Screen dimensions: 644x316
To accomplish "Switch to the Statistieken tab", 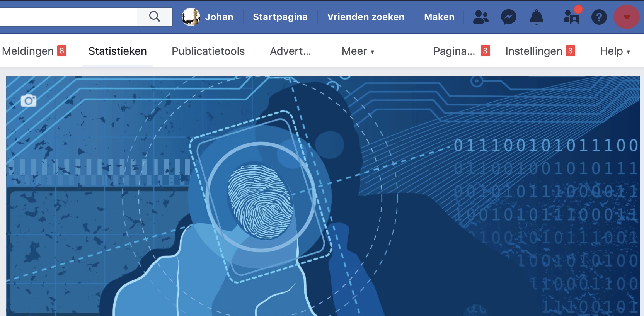I will (118, 51).
